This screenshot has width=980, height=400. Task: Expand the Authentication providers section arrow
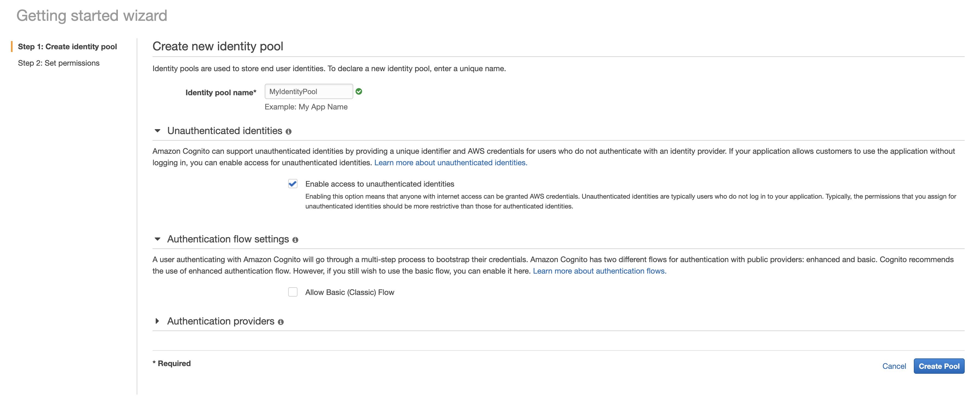click(x=157, y=321)
